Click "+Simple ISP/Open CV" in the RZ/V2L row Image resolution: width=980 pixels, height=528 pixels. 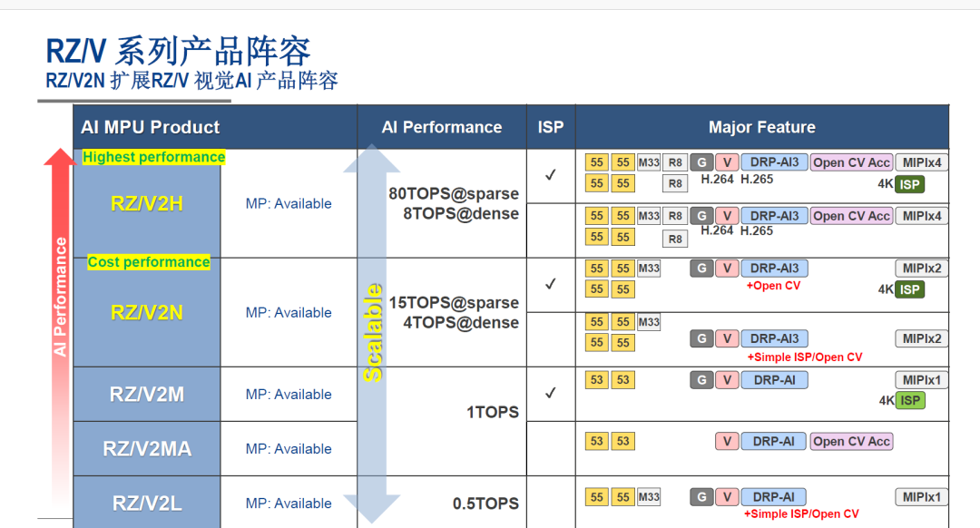pos(801,513)
